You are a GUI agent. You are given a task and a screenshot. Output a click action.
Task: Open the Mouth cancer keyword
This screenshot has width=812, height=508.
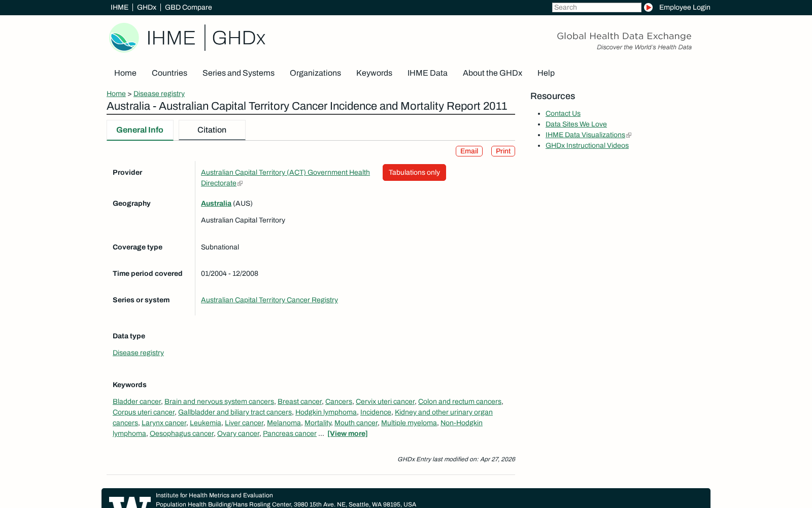[x=356, y=423]
